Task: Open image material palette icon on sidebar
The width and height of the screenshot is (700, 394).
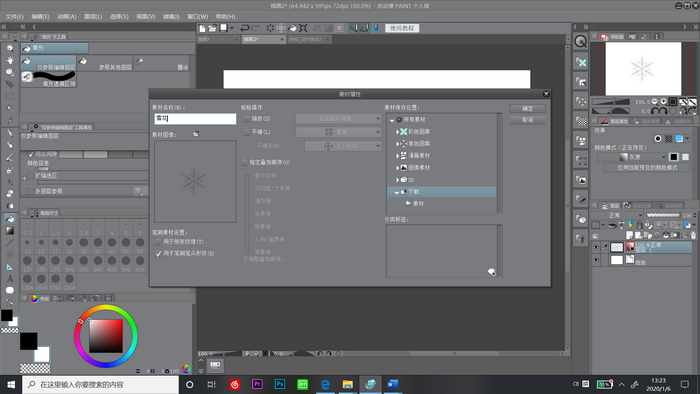Action: click(580, 180)
